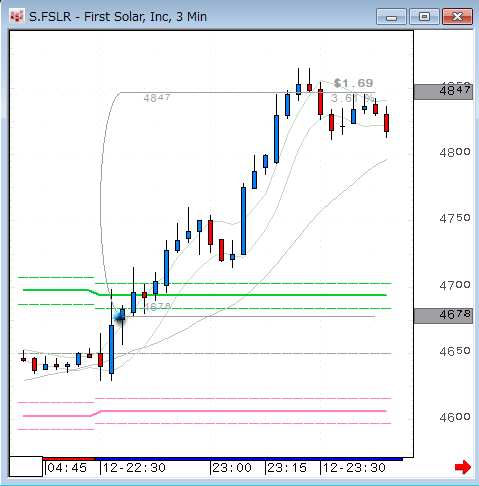Click the 4678 price marker on axis
Screen dimensions: 479x486
(x=443, y=316)
